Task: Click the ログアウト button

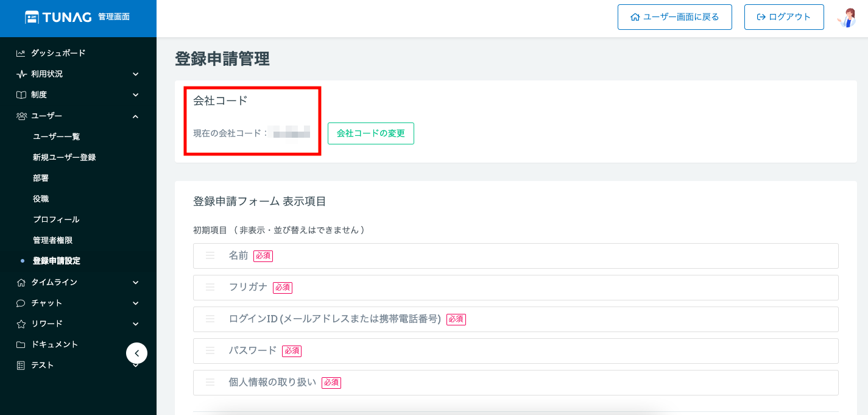Action: 784,17
